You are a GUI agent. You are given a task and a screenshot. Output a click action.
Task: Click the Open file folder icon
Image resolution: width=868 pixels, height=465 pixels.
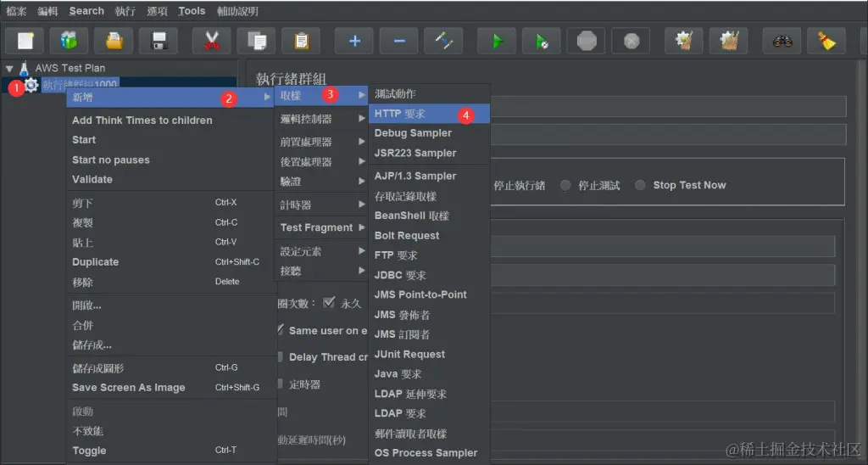(x=114, y=41)
